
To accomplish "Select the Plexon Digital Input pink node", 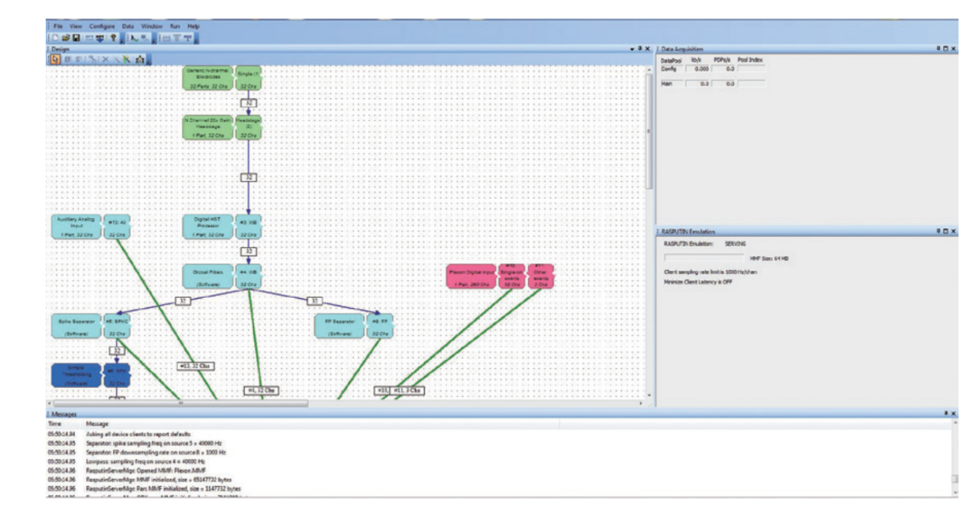I will (471, 276).
